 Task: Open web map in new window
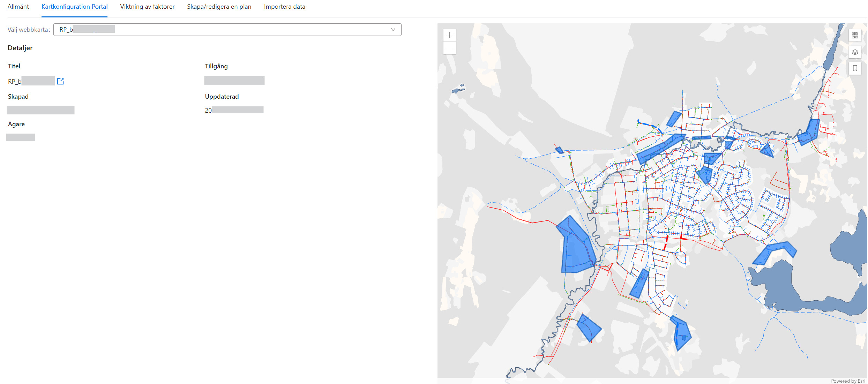60,81
